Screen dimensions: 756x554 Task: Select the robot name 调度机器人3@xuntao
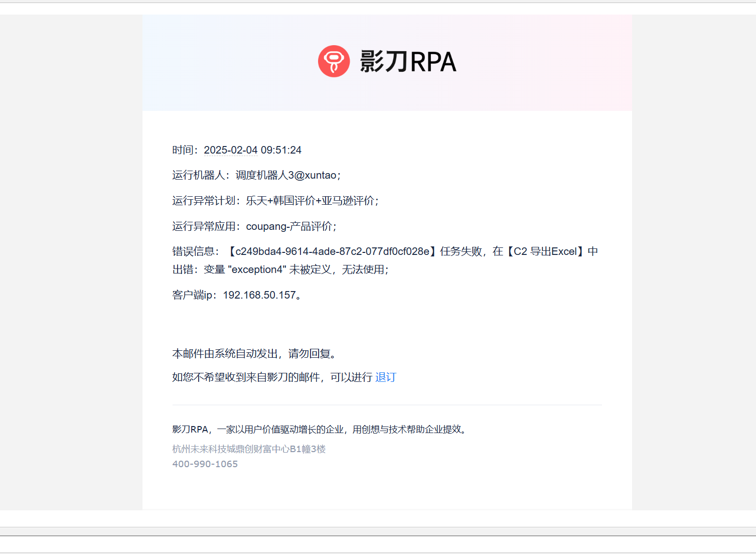pos(286,175)
